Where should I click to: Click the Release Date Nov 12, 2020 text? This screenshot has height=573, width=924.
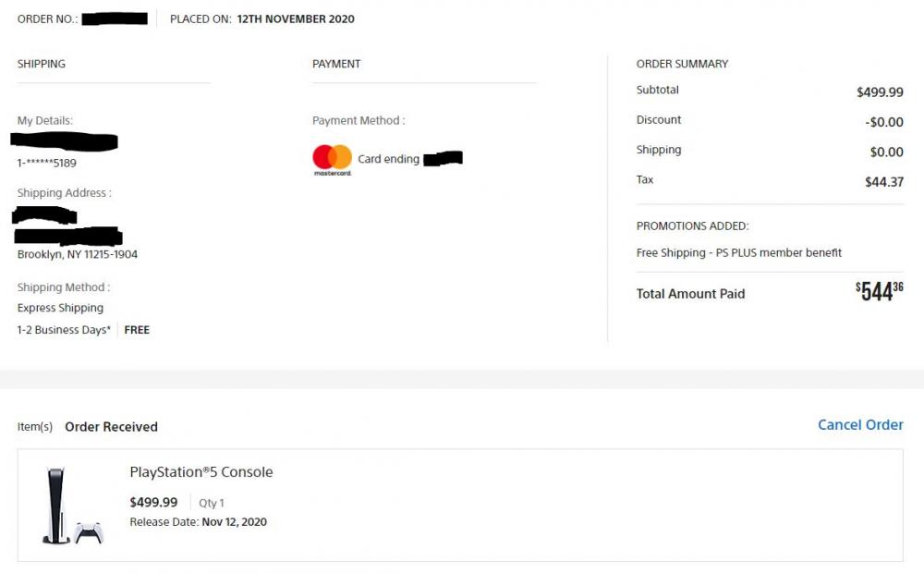click(x=198, y=522)
